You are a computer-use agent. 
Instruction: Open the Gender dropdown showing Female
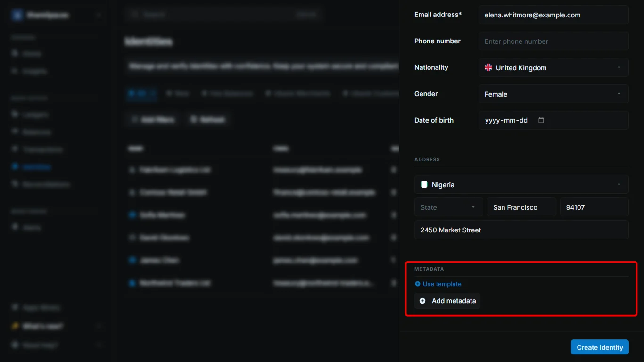coord(553,94)
